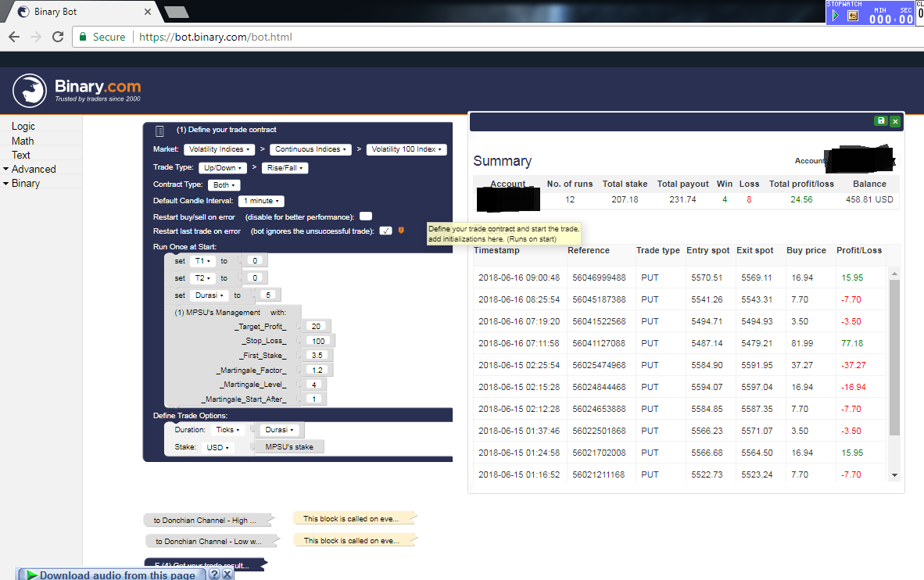Open the Up/Down trade type dropdown
924x580 pixels.
223,168
